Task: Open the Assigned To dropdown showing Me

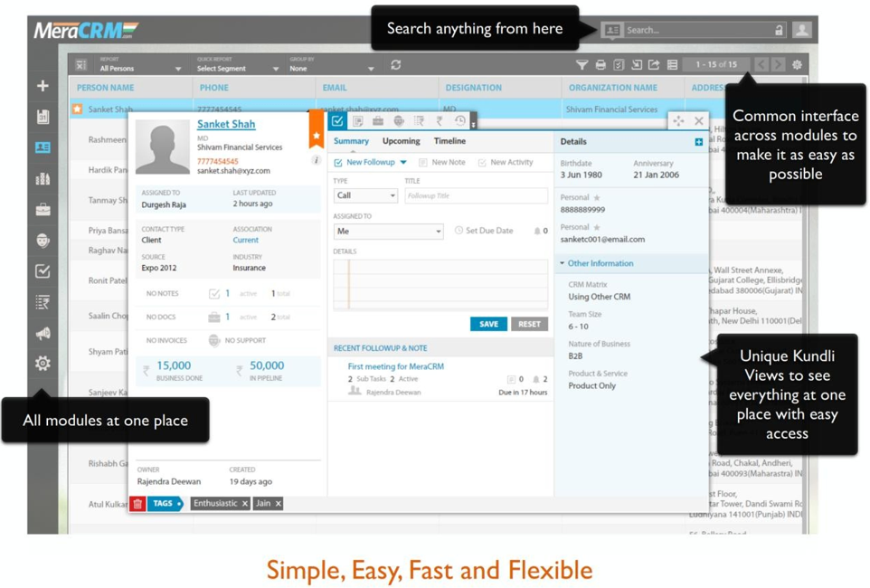Action: click(388, 232)
